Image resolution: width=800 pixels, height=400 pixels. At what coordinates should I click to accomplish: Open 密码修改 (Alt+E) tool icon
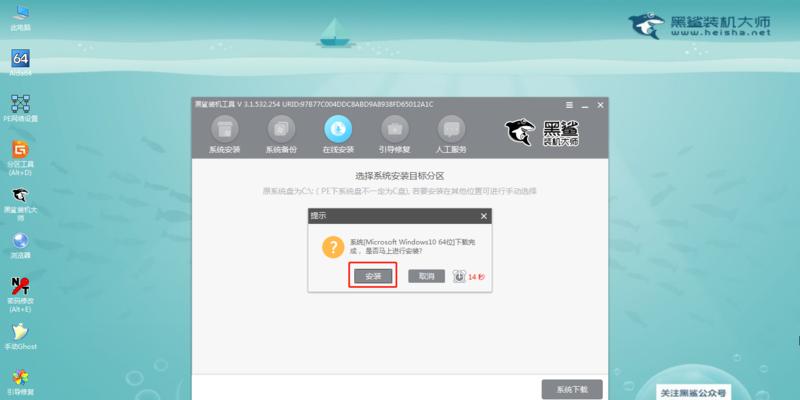[20, 294]
